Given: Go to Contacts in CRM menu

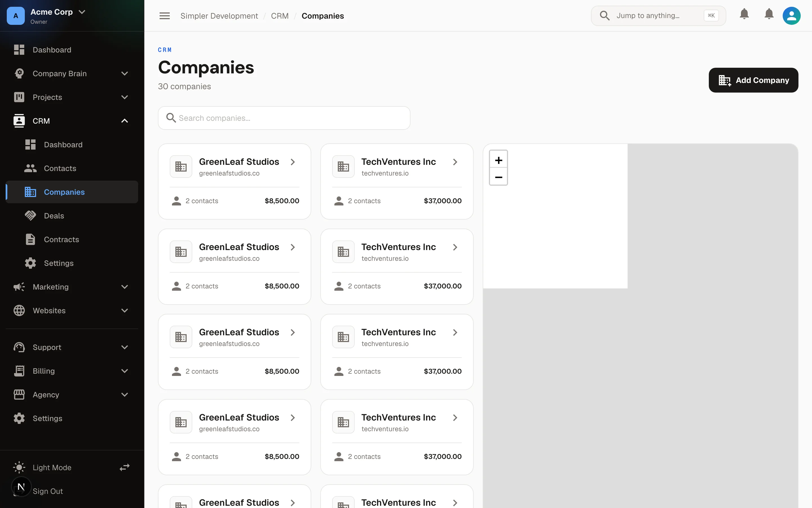Looking at the screenshot, I should pos(72,168).
